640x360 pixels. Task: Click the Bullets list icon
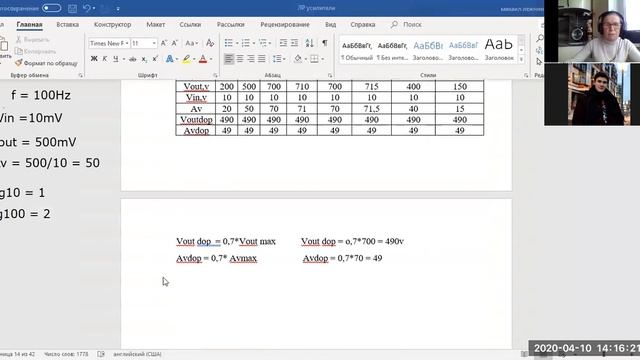(229, 43)
